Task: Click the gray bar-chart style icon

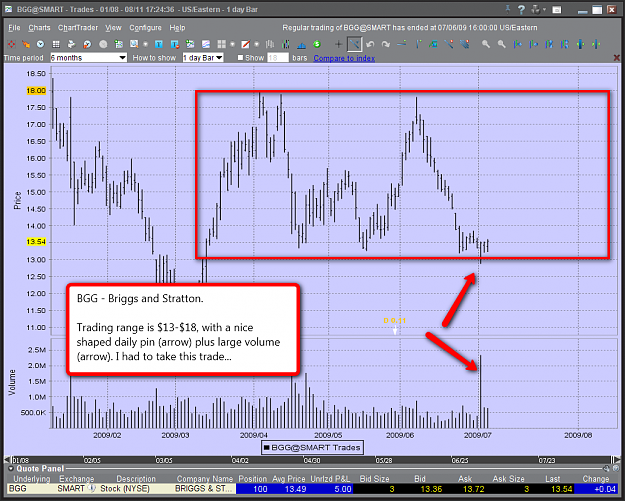Action: pyautogui.click(x=270, y=44)
